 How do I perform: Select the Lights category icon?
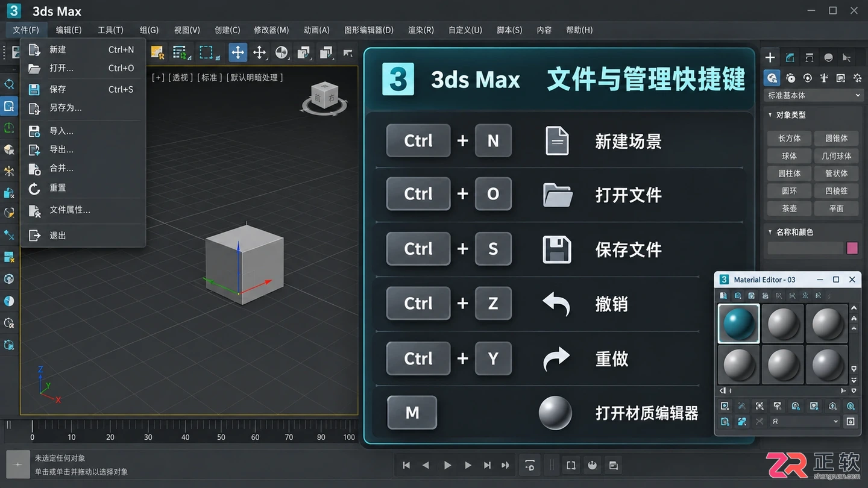click(x=807, y=78)
